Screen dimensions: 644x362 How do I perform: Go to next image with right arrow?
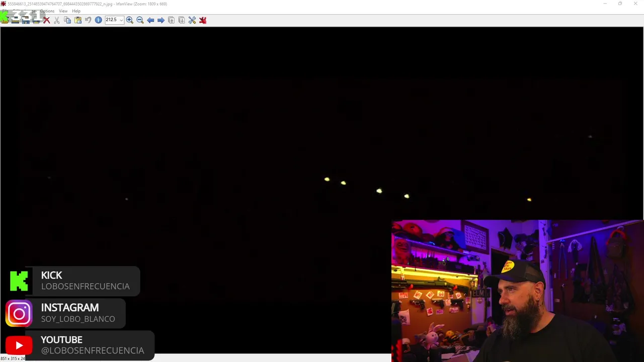tap(161, 20)
